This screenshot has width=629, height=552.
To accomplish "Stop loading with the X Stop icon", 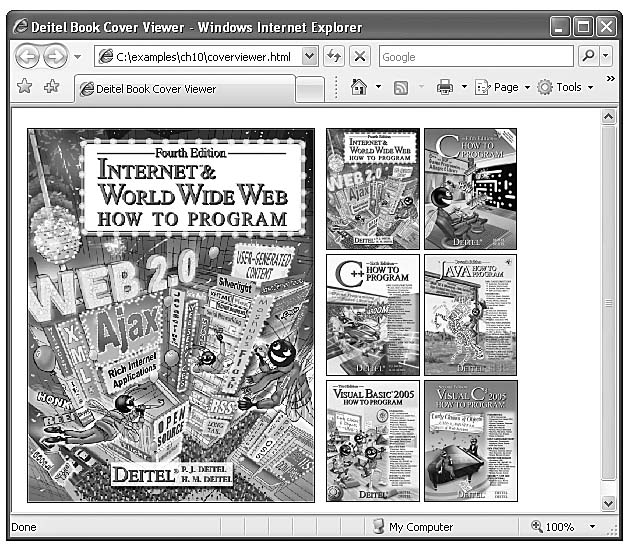I will click(x=360, y=56).
